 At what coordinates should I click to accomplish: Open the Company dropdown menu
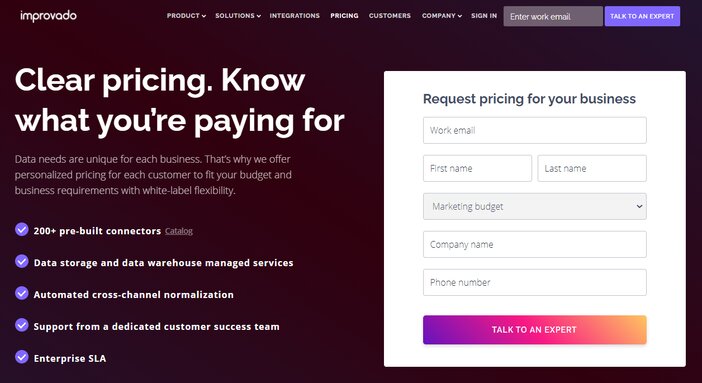tap(441, 16)
